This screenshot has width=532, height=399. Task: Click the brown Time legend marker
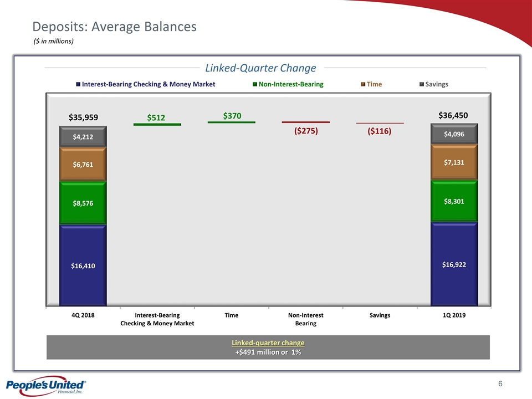click(x=364, y=84)
